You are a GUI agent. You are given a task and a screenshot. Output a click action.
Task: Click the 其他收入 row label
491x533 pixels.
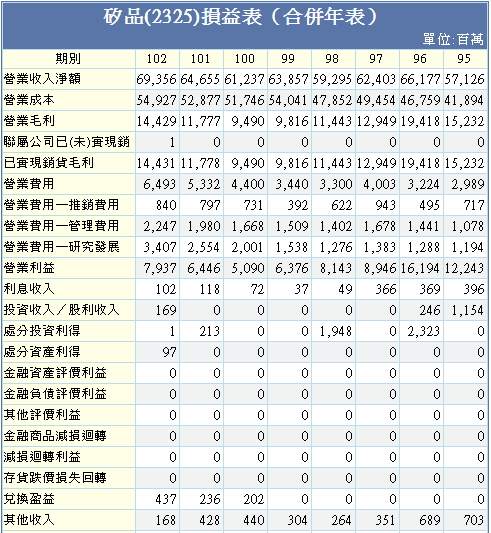[29, 520]
